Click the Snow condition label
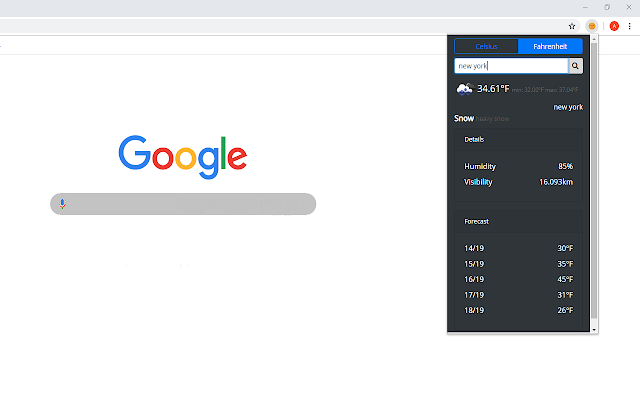 [464, 118]
